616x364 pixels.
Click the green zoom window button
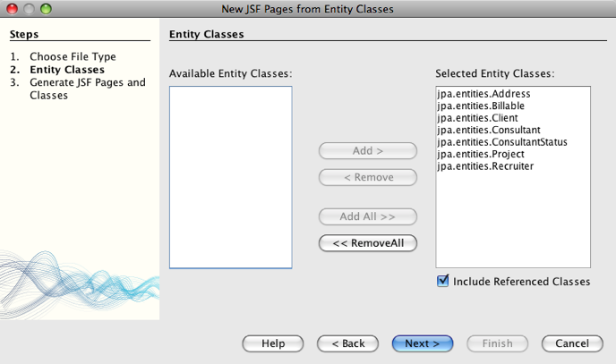[47, 9]
